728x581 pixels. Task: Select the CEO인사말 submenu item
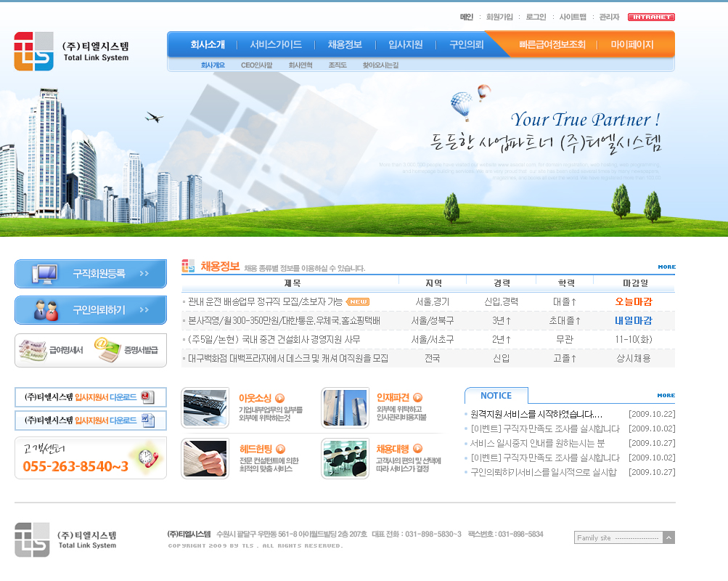tap(257, 65)
